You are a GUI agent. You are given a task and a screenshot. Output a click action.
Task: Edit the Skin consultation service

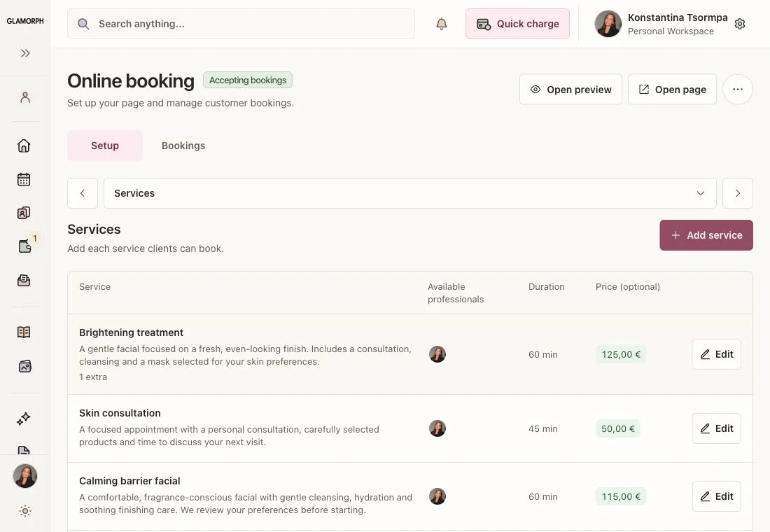(717, 428)
